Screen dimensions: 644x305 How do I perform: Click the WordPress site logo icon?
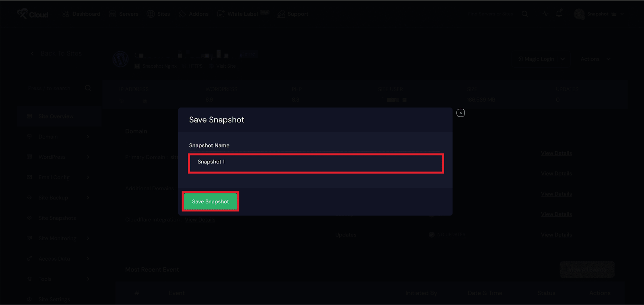pos(121,59)
